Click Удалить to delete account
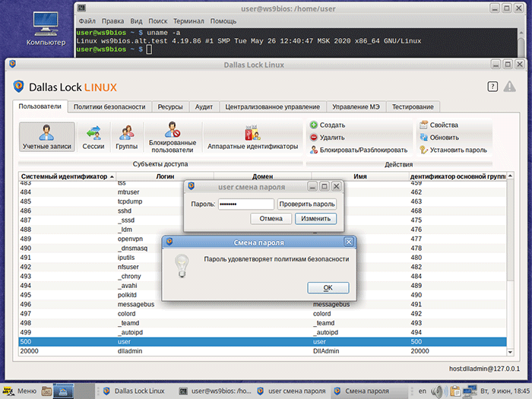Screen dimensions: 532x399 click(x=327, y=138)
